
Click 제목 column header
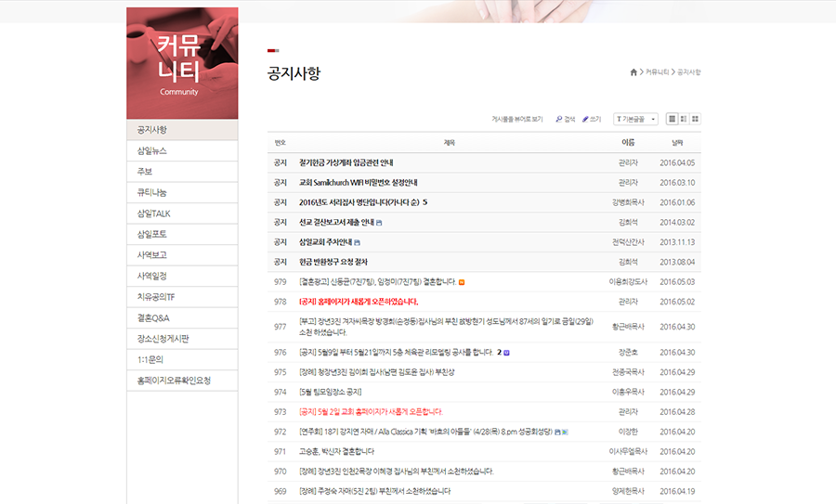click(449, 143)
